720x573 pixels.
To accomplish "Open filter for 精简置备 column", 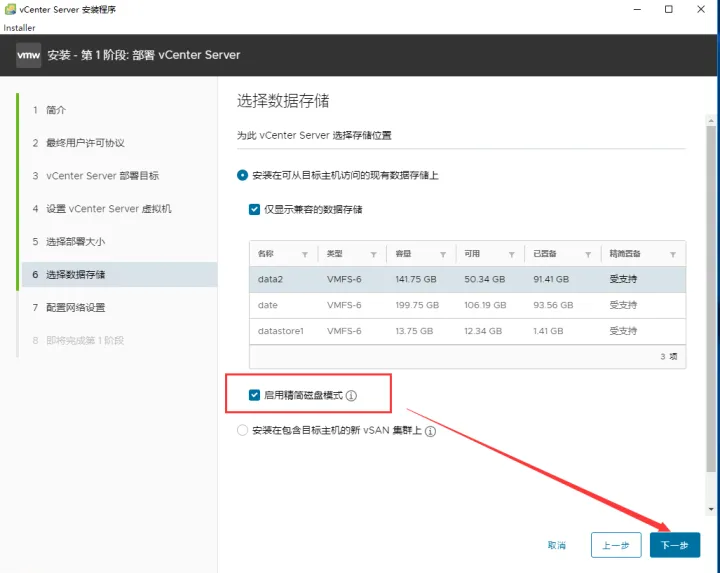I will coord(673,254).
